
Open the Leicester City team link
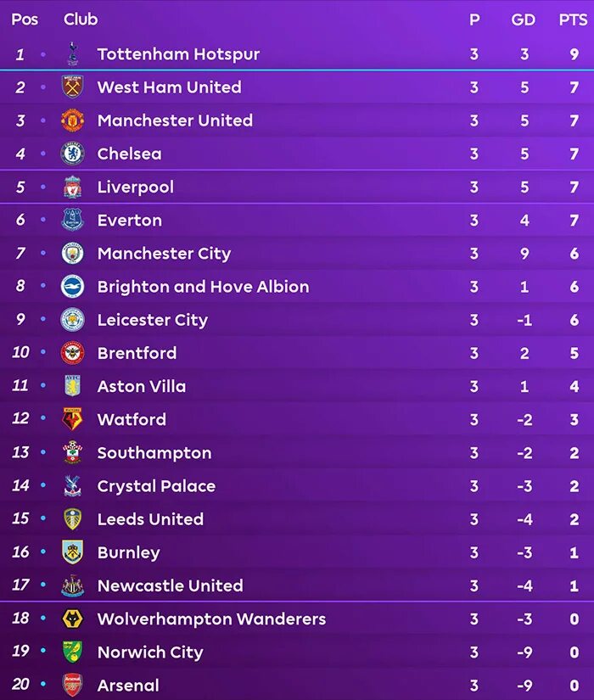(152, 320)
